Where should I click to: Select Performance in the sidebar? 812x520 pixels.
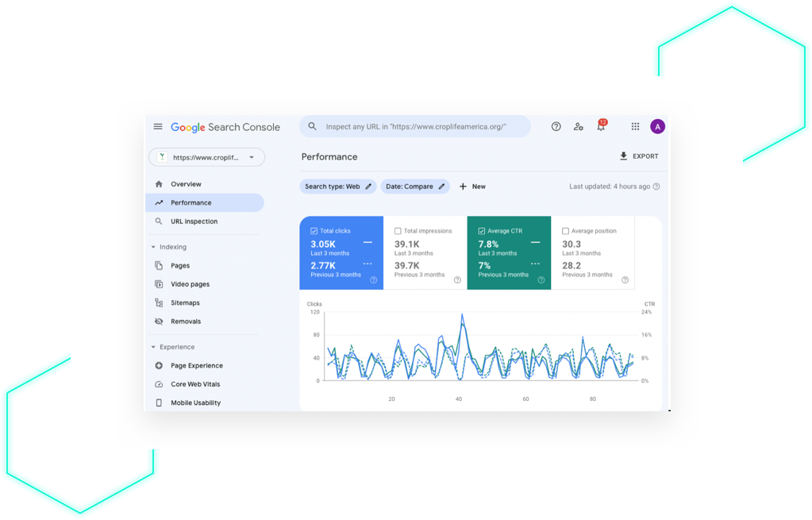[x=205, y=202]
